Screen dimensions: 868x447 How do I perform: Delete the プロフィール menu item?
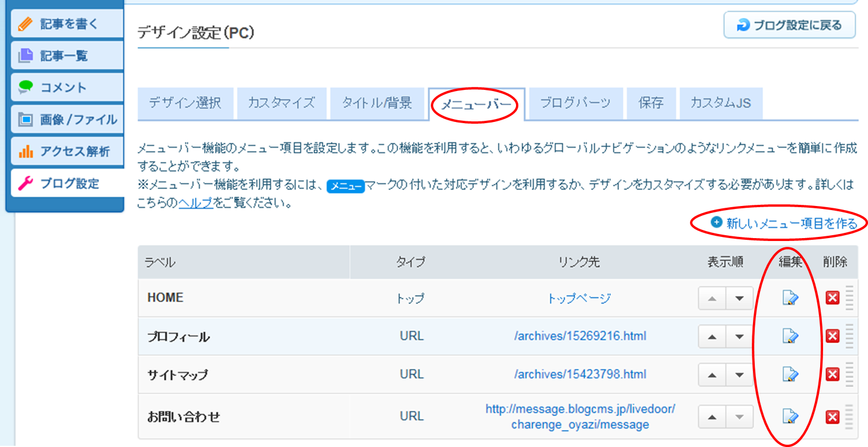832,336
